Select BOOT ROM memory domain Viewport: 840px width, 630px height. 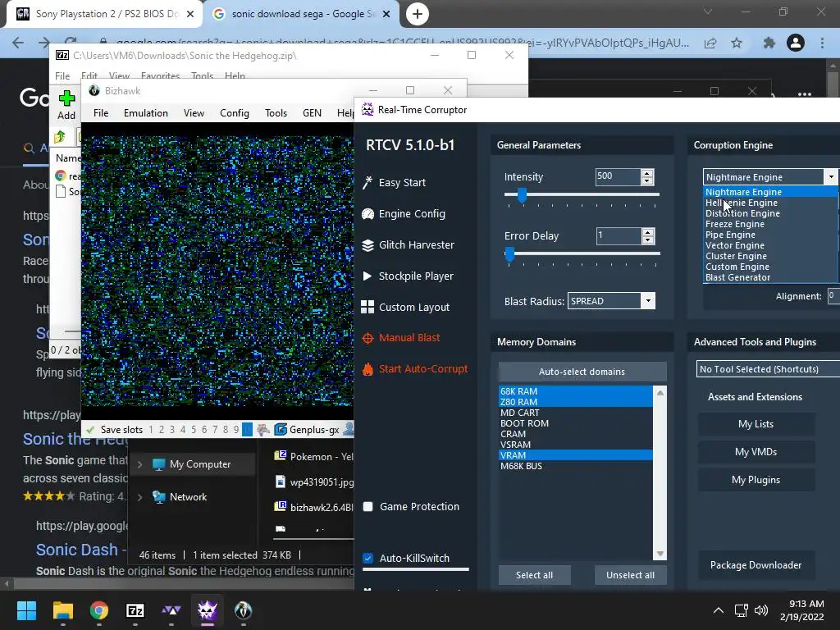[575, 423]
